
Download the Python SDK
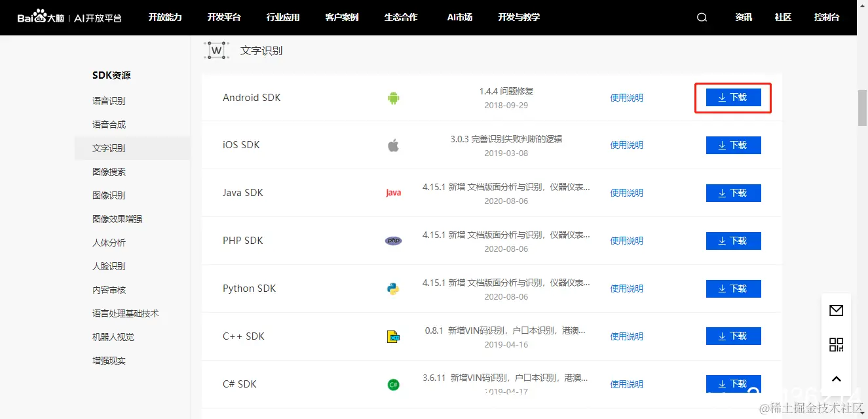point(734,289)
